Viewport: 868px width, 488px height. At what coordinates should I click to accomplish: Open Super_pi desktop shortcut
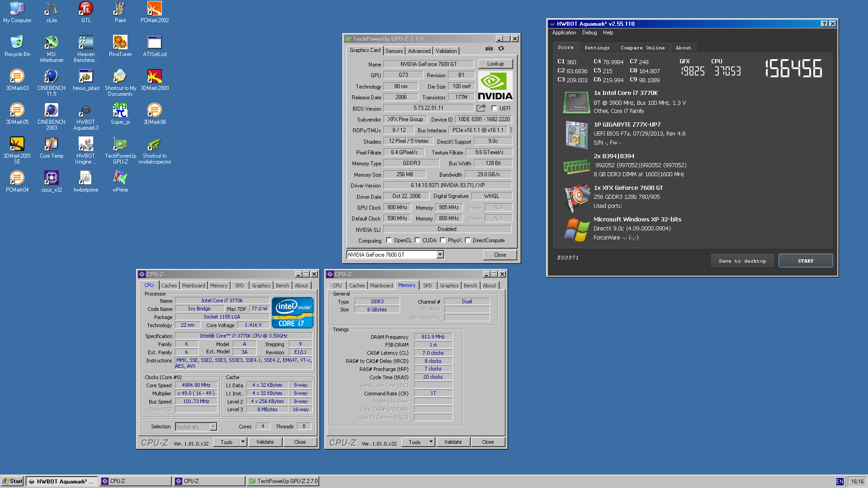tap(120, 114)
